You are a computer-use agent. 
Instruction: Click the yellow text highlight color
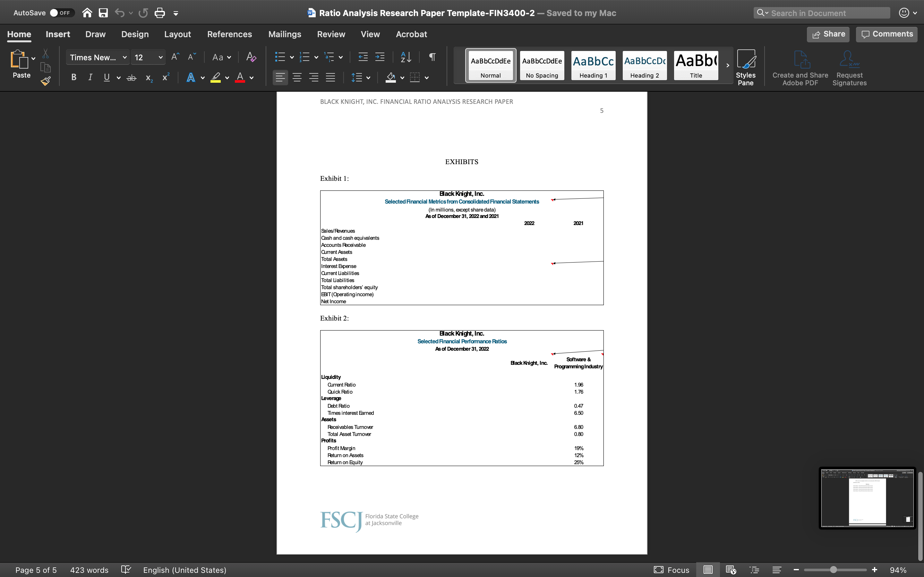(216, 78)
